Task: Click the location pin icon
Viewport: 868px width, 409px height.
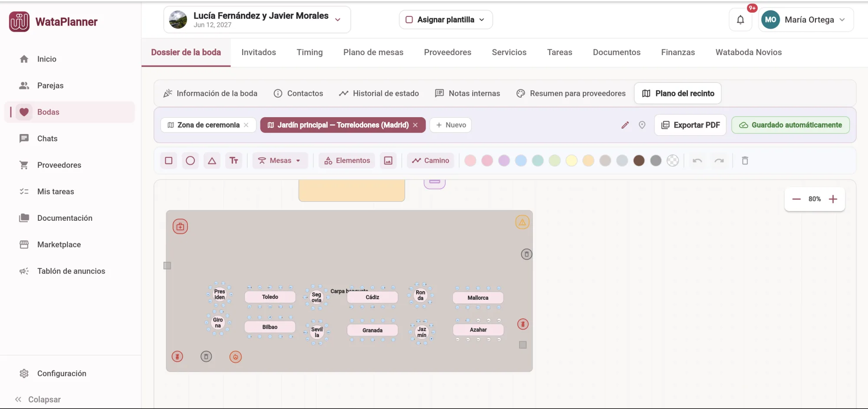Action: [642, 125]
